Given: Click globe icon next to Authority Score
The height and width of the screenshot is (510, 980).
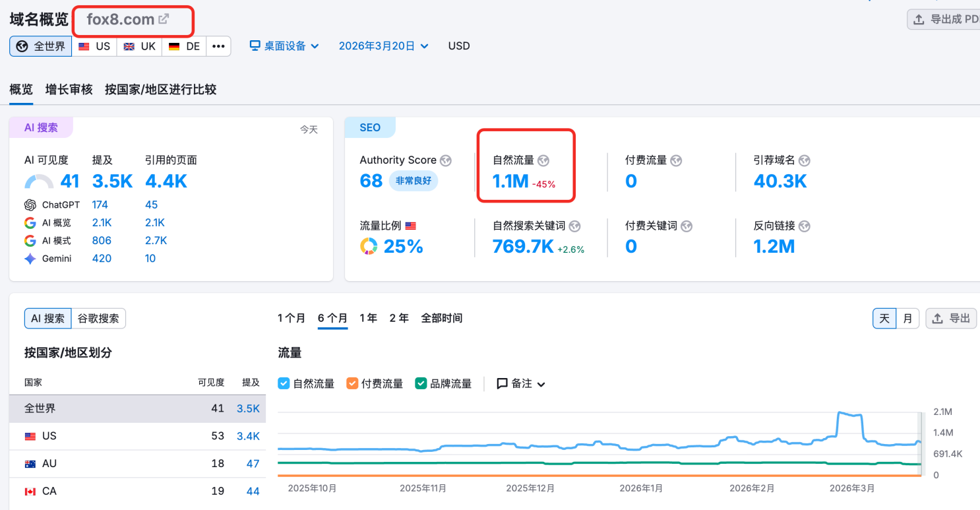Looking at the screenshot, I should pyautogui.click(x=446, y=160).
